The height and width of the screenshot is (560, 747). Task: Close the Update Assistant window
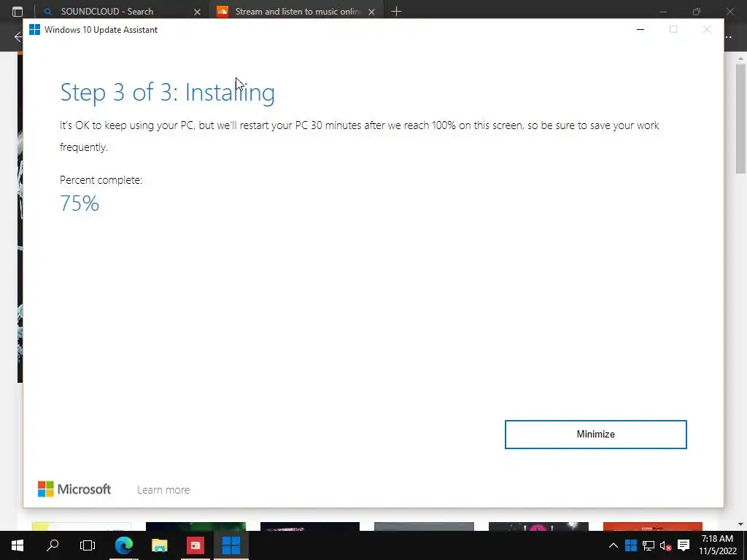click(707, 29)
